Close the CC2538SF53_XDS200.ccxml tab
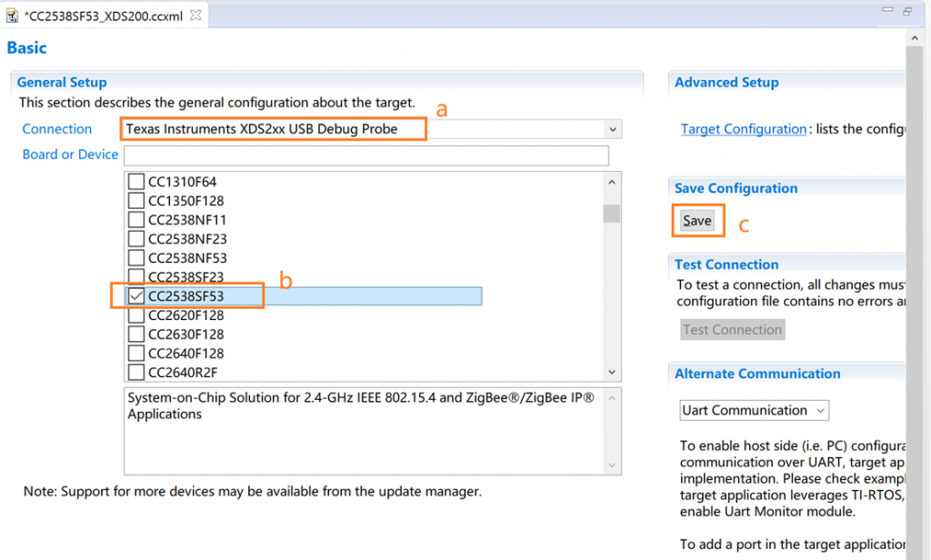Viewport: 931px width, 560px height. tap(195, 15)
